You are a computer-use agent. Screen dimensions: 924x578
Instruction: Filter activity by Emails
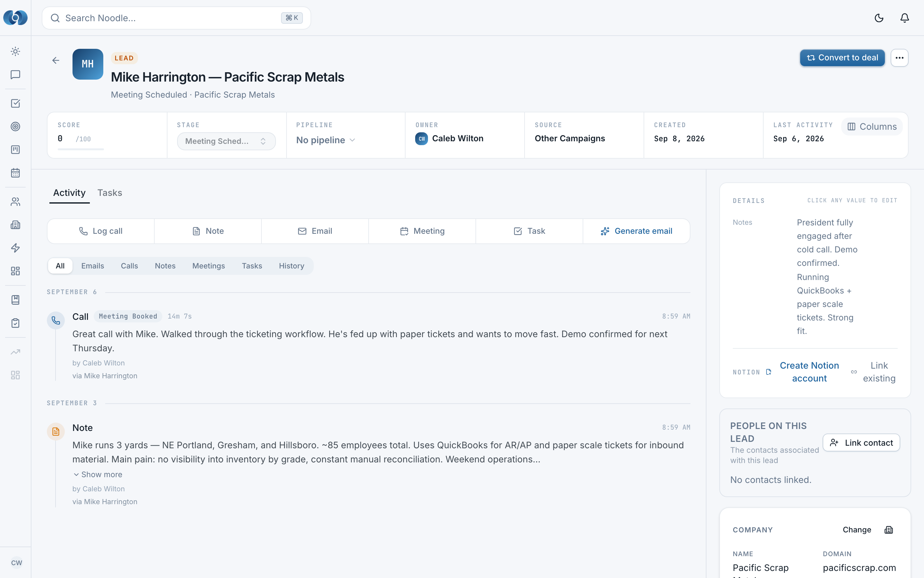(92, 266)
